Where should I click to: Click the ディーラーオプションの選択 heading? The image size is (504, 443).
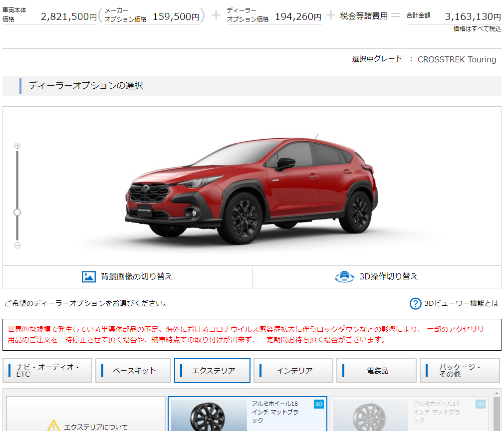coord(86,86)
